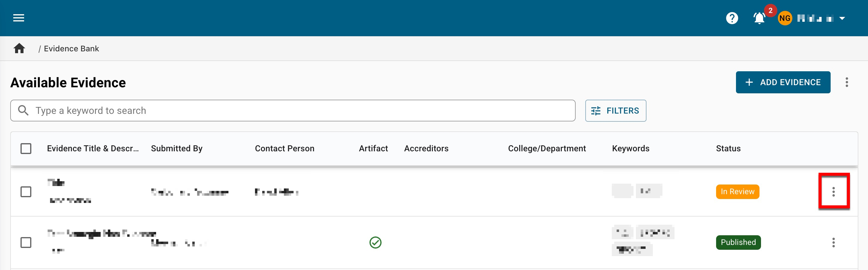Screen dimensions: 868x270
Task: Open the hamburger navigation menu
Action: click(x=18, y=18)
